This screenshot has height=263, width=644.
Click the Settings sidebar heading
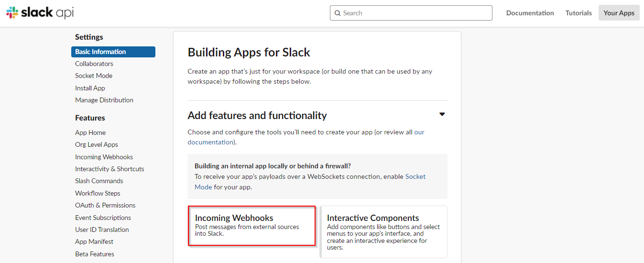coord(89,37)
